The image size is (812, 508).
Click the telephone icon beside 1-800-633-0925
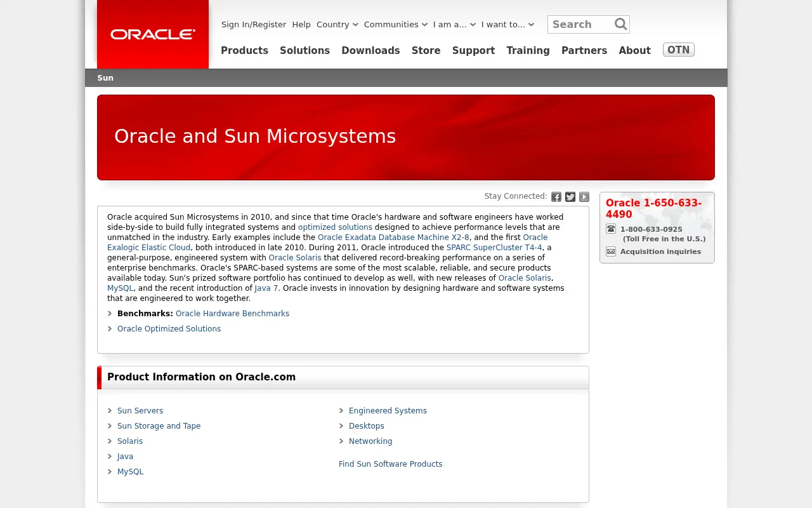pyautogui.click(x=611, y=229)
